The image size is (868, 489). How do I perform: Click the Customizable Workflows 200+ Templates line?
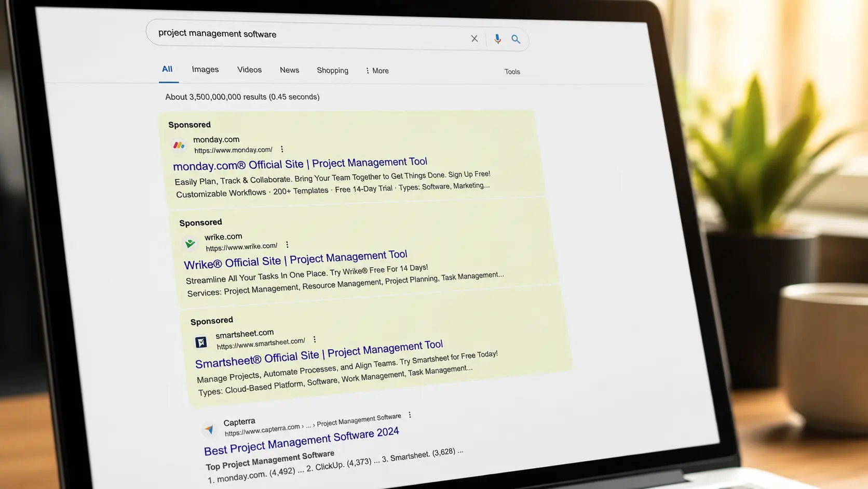332,190
